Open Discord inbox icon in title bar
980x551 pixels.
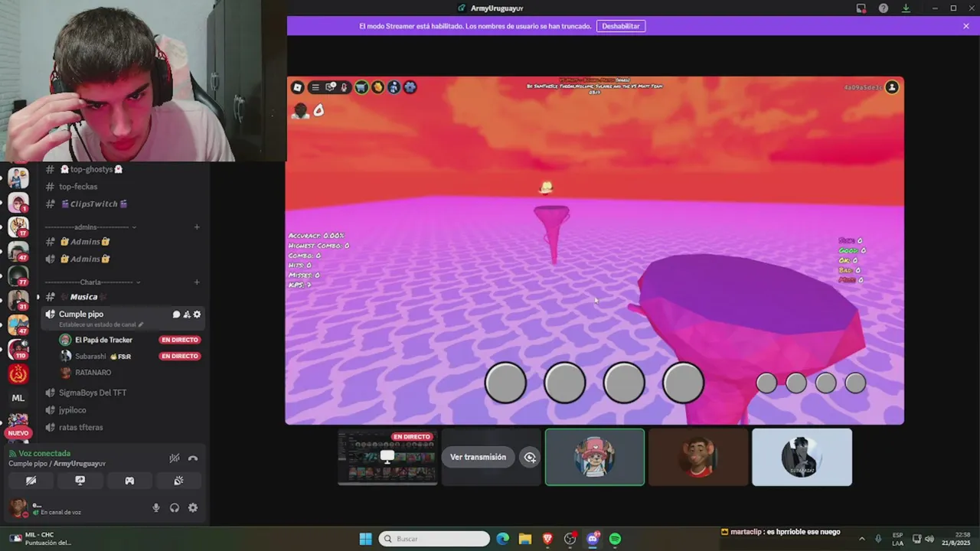click(861, 8)
